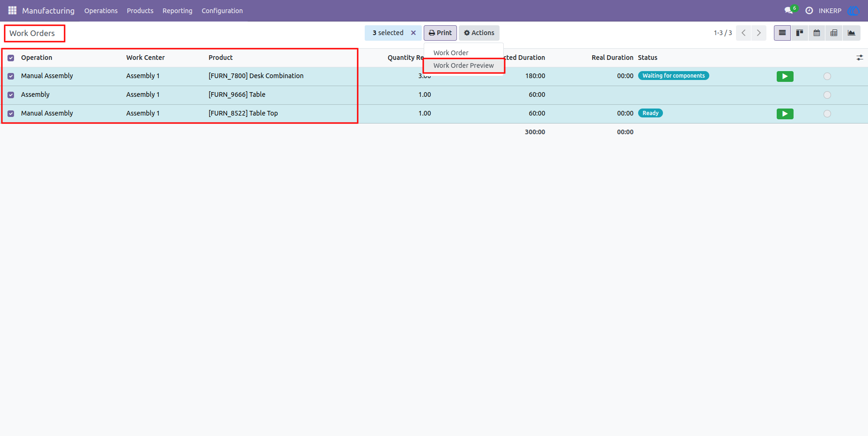Click the Table Top row status circle
Image resolution: width=868 pixels, height=436 pixels.
(827, 114)
